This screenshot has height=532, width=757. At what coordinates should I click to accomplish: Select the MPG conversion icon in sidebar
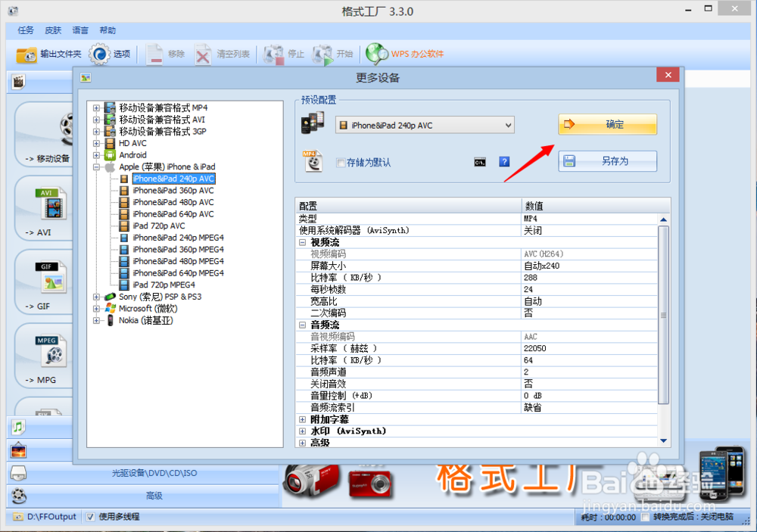(x=51, y=351)
